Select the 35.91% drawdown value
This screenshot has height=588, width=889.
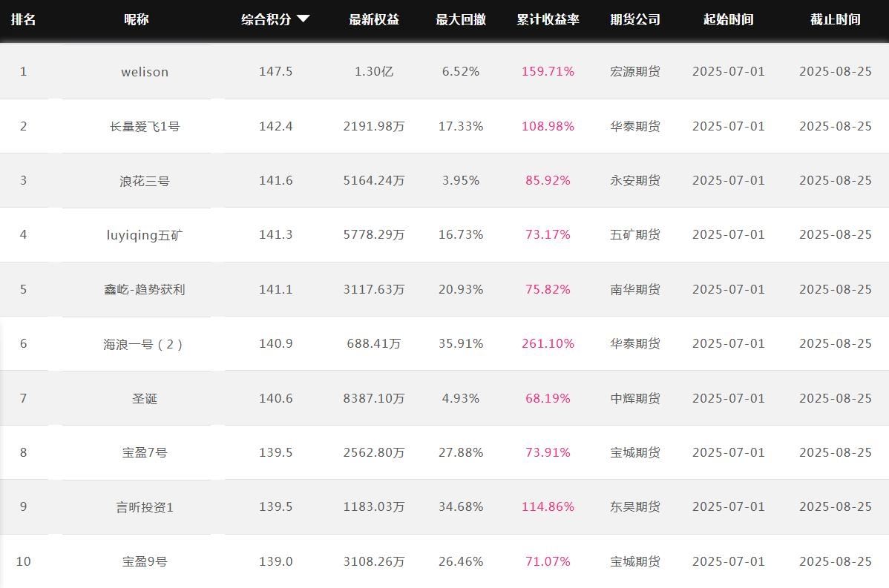[x=460, y=343]
